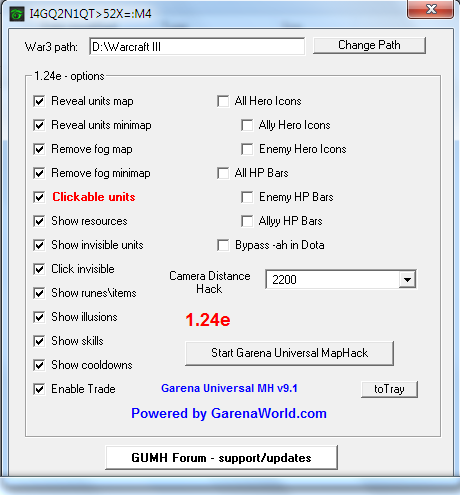Toggle the Clickable units checkbox
Image resolution: width=460 pixels, height=495 pixels.
point(39,197)
